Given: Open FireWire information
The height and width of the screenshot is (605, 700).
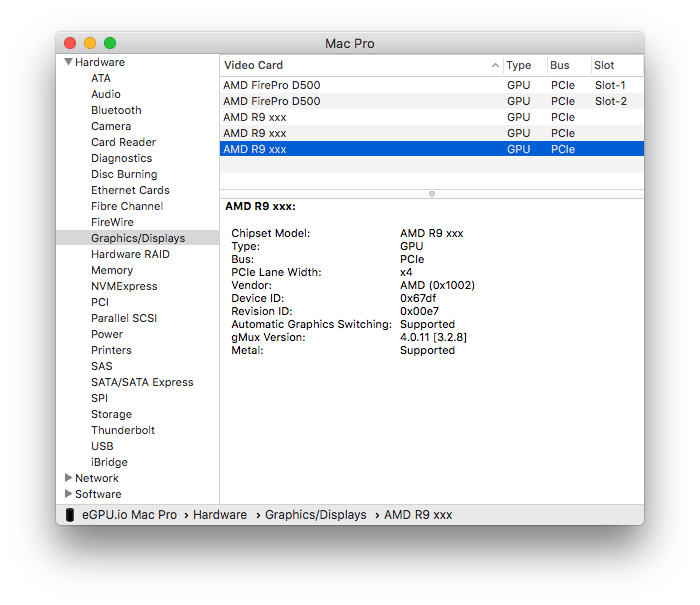Looking at the screenshot, I should click(x=112, y=222).
